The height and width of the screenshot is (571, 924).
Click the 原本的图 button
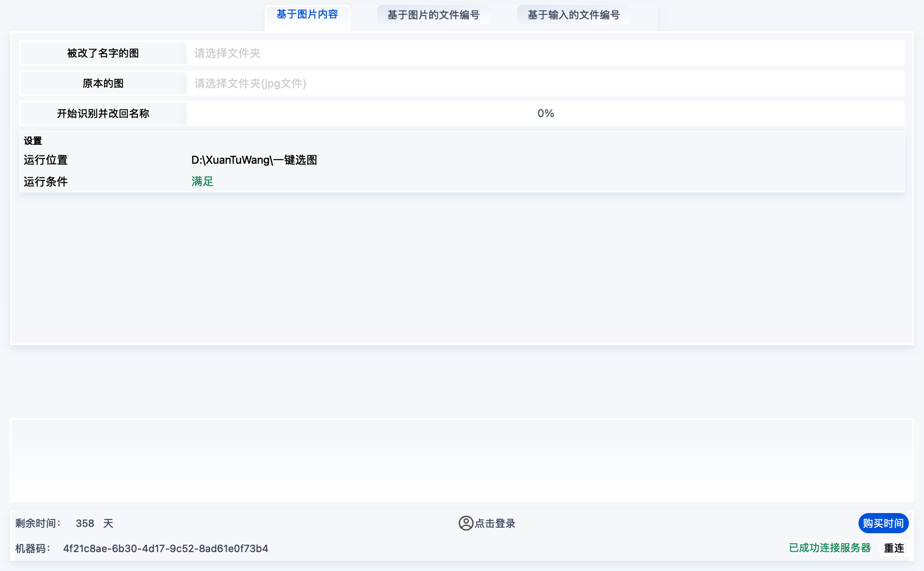(x=103, y=84)
